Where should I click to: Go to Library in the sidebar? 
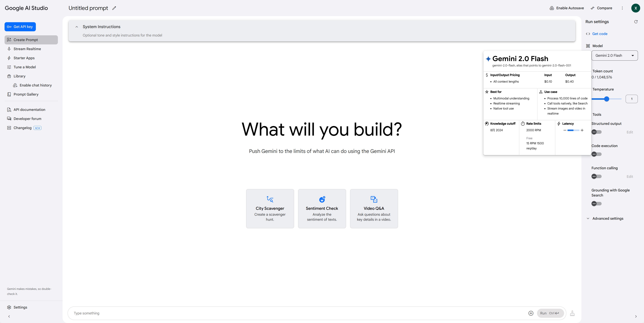pyautogui.click(x=31, y=76)
